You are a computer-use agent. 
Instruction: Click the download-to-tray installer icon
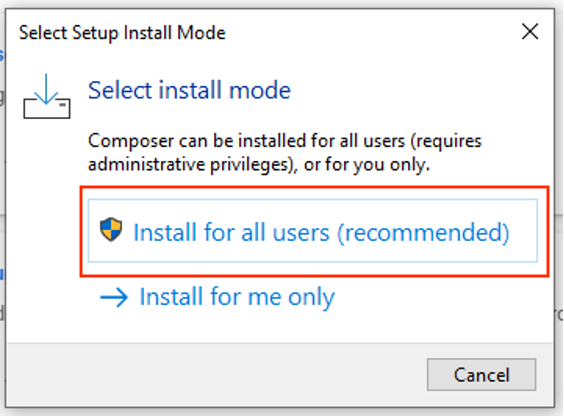click(x=47, y=96)
